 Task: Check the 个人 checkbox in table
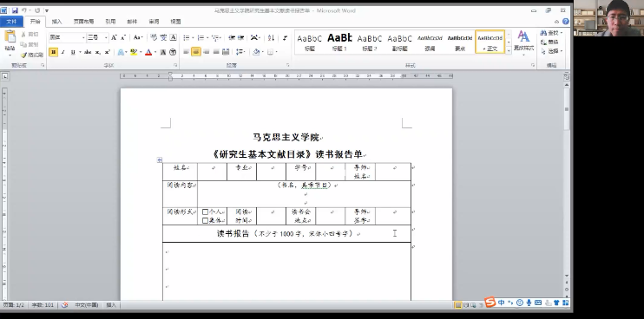[x=205, y=212]
